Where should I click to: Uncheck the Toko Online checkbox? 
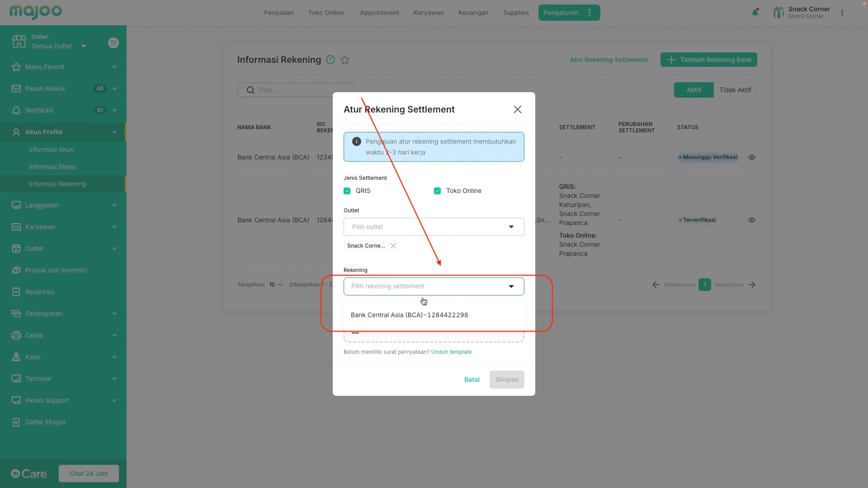pyautogui.click(x=437, y=191)
